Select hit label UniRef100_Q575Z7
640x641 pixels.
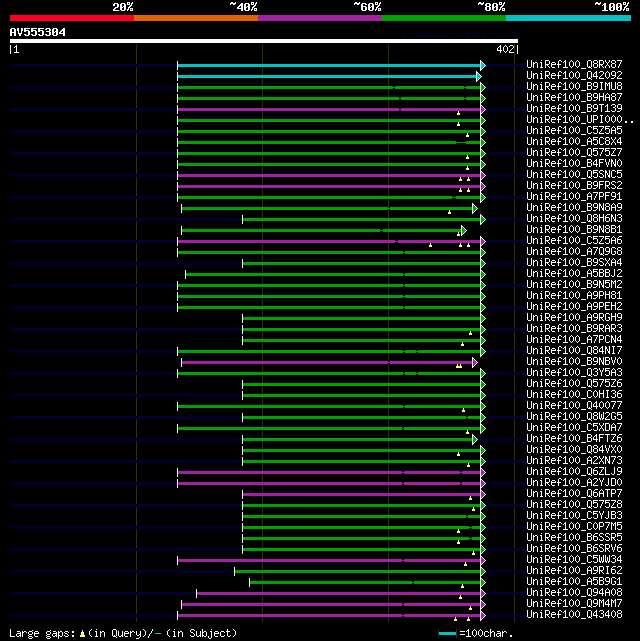[574, 152]
